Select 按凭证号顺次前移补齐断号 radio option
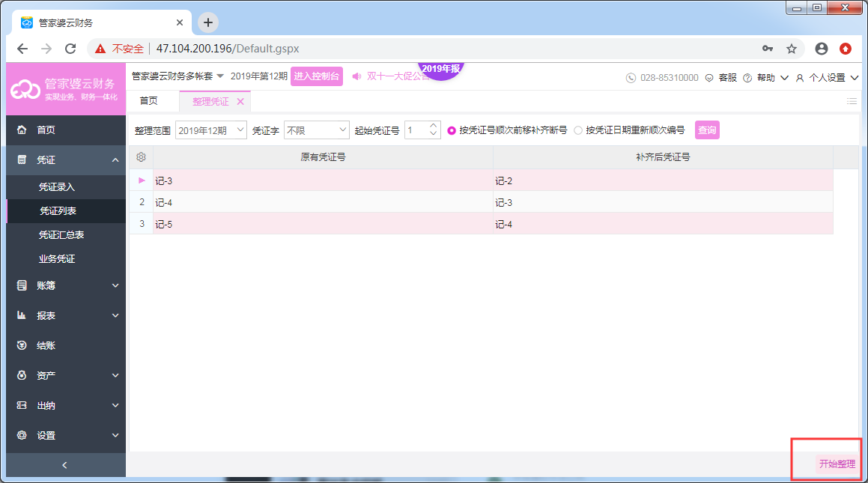The width and height of the screenshot is (868, 483). tap(451, 130)
